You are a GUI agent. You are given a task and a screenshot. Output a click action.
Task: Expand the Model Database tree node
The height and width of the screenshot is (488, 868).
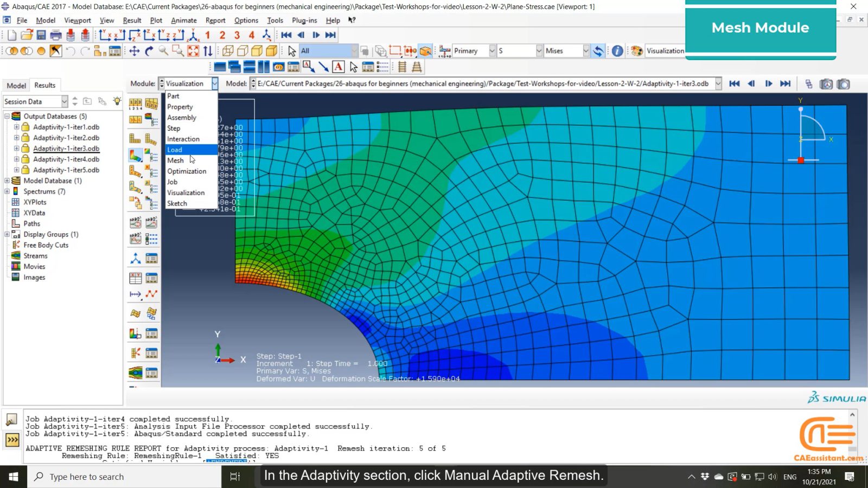click(x=7, y=181)
